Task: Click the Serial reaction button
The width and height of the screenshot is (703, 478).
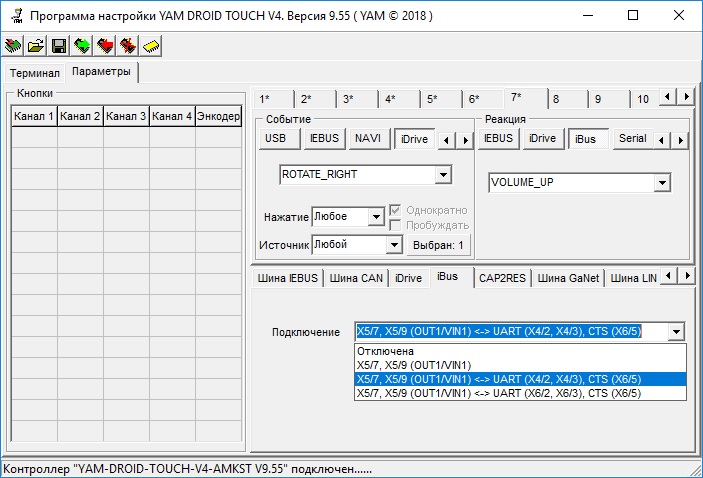Action: [x=632, y=139]
